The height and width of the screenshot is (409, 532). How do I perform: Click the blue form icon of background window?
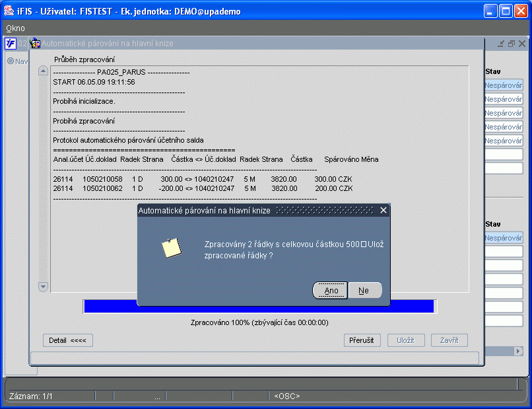pos(10,44)
